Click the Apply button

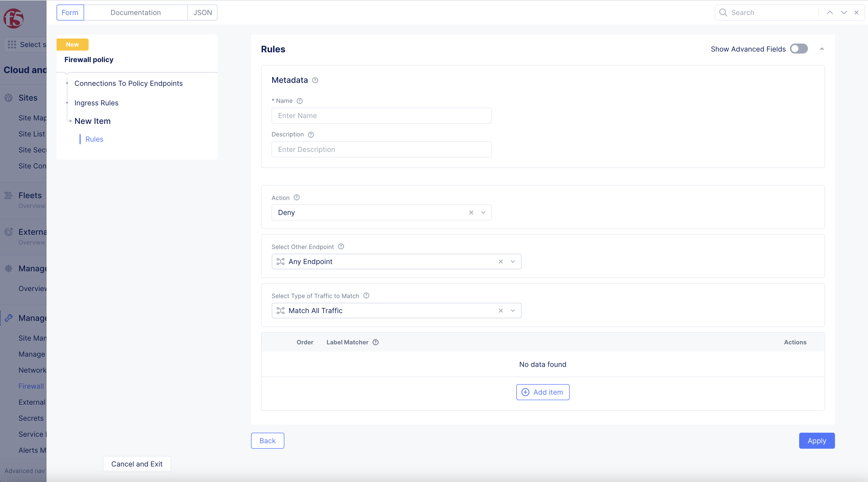(x=816, y=440)
